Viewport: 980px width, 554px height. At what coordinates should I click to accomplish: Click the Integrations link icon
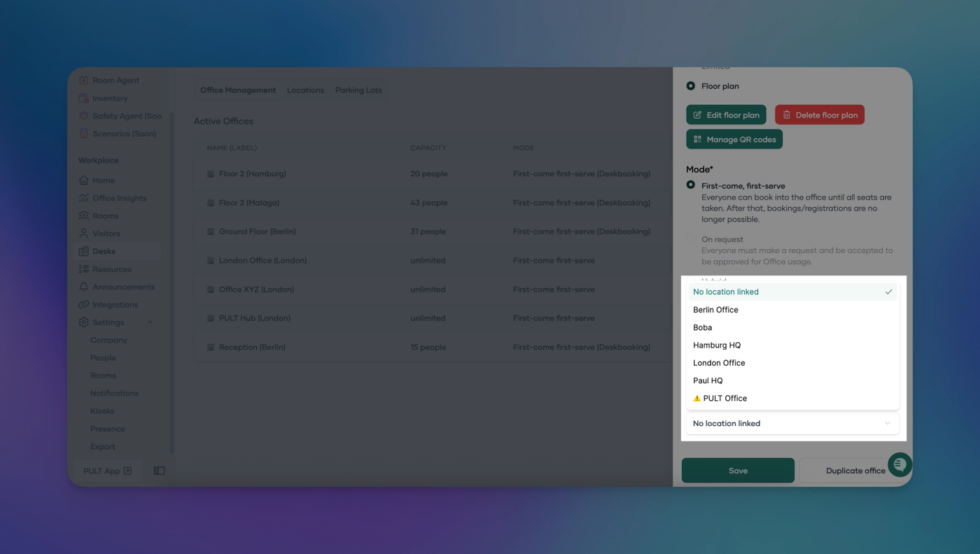click(x=84, y=305)
